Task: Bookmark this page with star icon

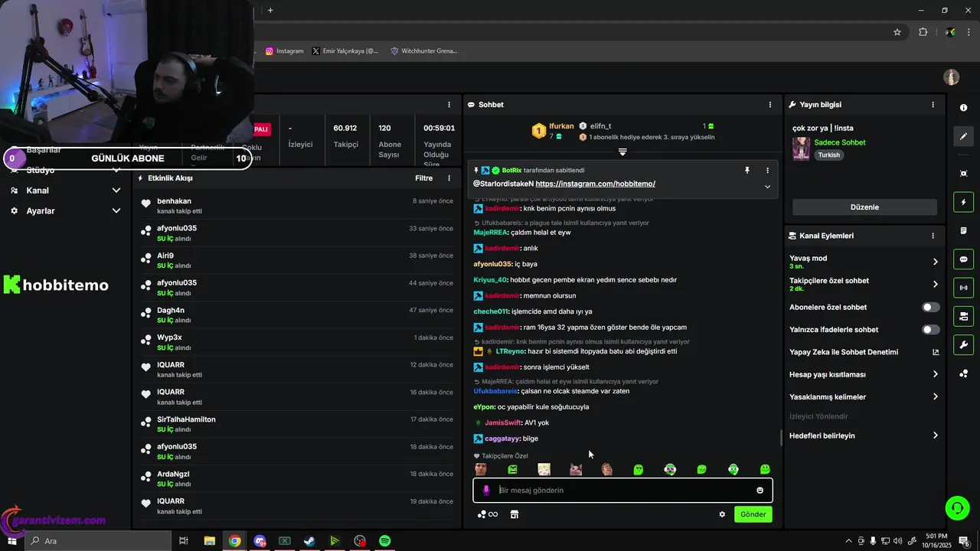Action: 897,32
